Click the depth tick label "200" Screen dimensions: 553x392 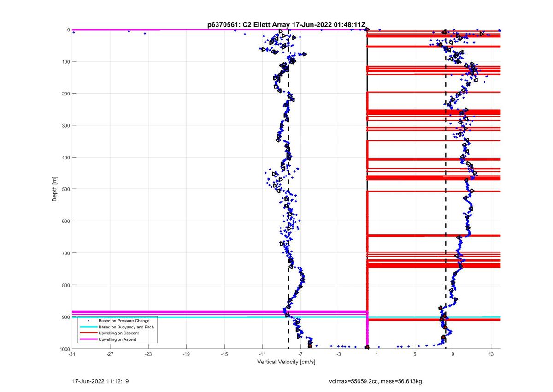65,94
